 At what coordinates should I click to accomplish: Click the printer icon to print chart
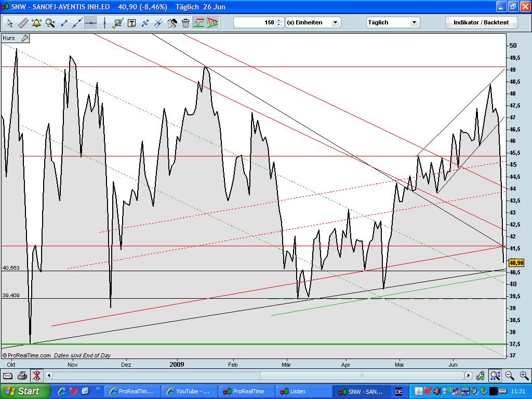(x=22, y=376)
